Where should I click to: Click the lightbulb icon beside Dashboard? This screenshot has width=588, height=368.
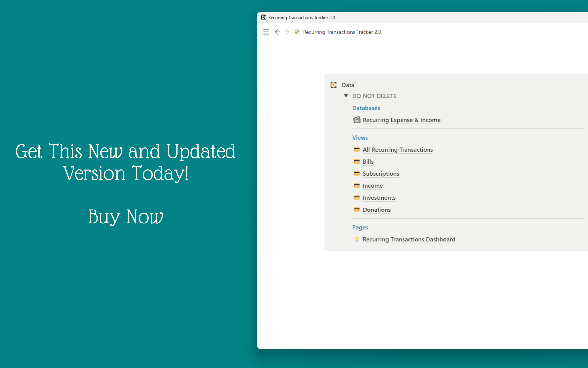356,239
